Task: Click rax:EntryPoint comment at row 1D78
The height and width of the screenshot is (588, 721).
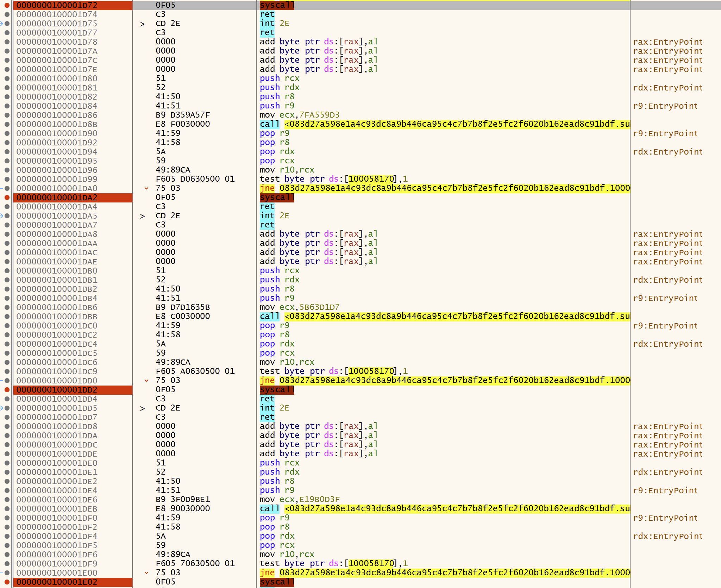Action: tap(667, 42)
